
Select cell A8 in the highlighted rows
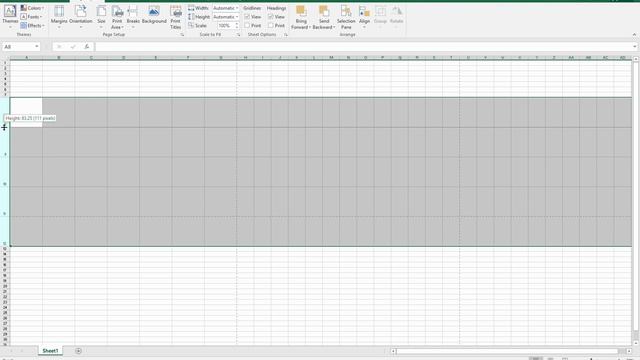click(26, 112)
